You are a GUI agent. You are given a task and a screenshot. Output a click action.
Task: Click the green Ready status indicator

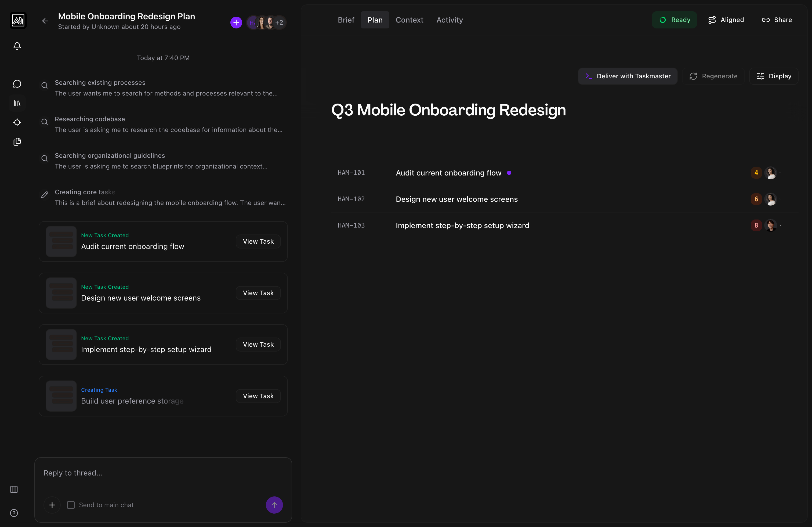(x=675, y=20)
